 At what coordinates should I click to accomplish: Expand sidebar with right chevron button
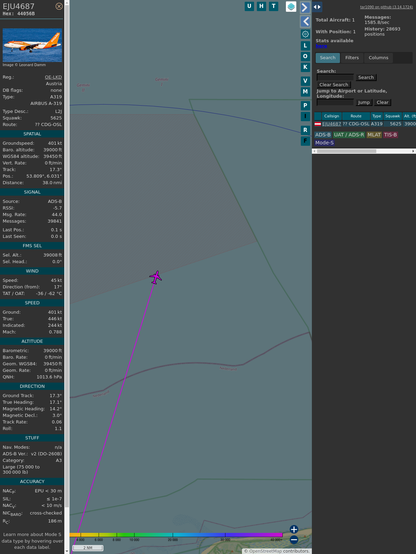pyautogui.click(x=305, y=7)
